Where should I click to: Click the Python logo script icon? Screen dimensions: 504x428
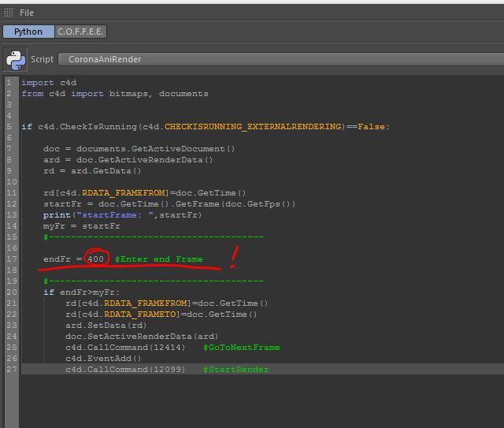[x=15, y=59]
